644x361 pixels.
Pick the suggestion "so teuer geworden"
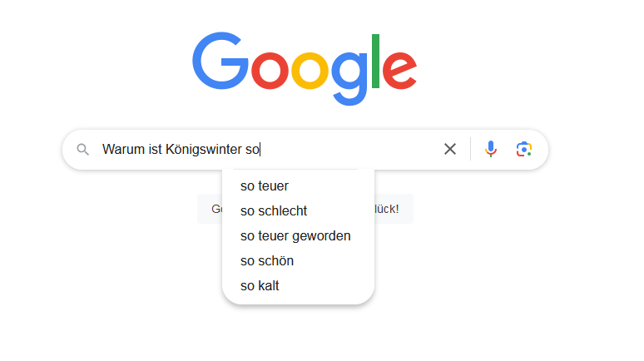295,235
